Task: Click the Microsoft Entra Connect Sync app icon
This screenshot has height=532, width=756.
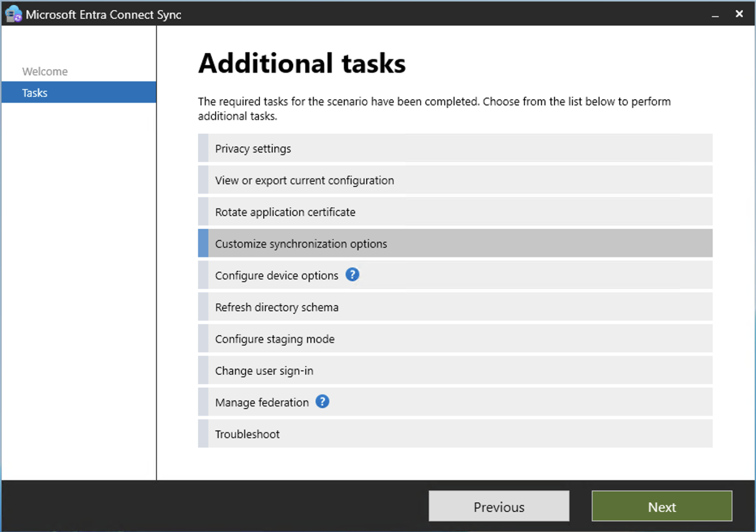Action: coord(13,14)
